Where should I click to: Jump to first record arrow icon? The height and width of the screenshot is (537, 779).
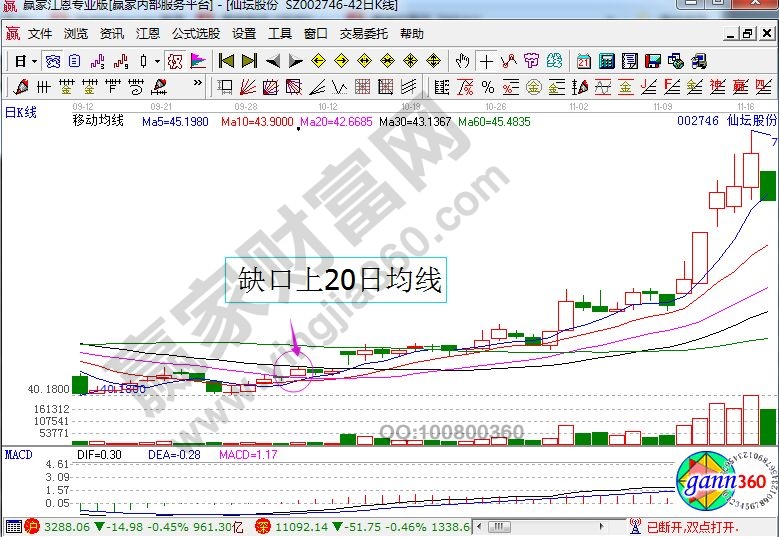[227, 61]
